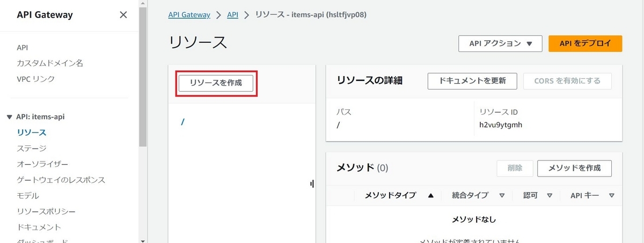Close the API Gateway side panel
The width and height of the screenshot is (644, 243).
(x=123, y=15)
